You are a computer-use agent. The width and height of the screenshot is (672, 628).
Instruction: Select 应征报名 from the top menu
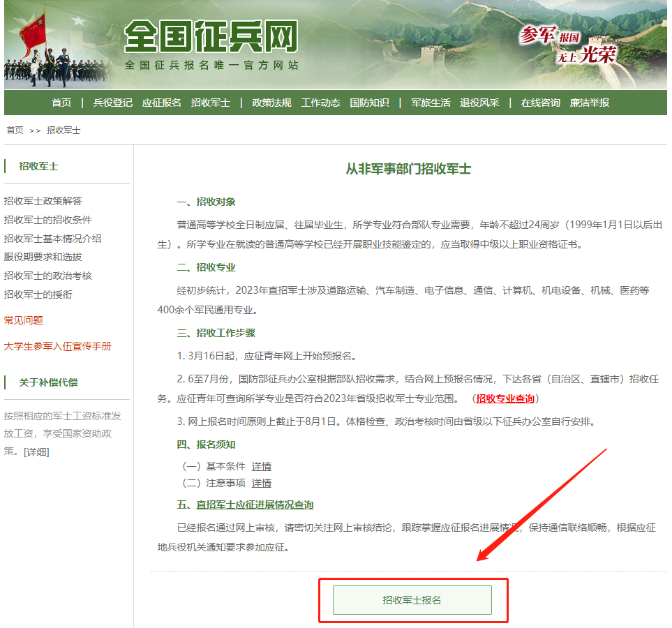(161, 103)
